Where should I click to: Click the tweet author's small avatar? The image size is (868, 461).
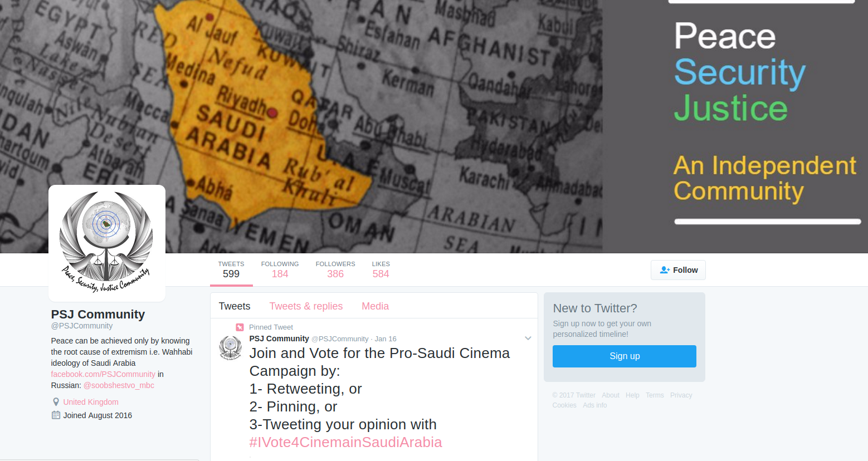coord(230,347)
